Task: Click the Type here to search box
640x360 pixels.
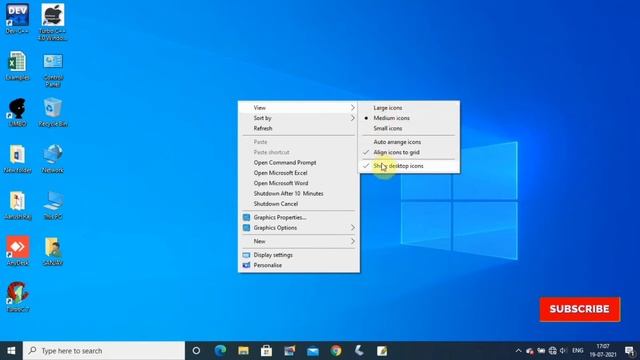Action: click(104, 351)
